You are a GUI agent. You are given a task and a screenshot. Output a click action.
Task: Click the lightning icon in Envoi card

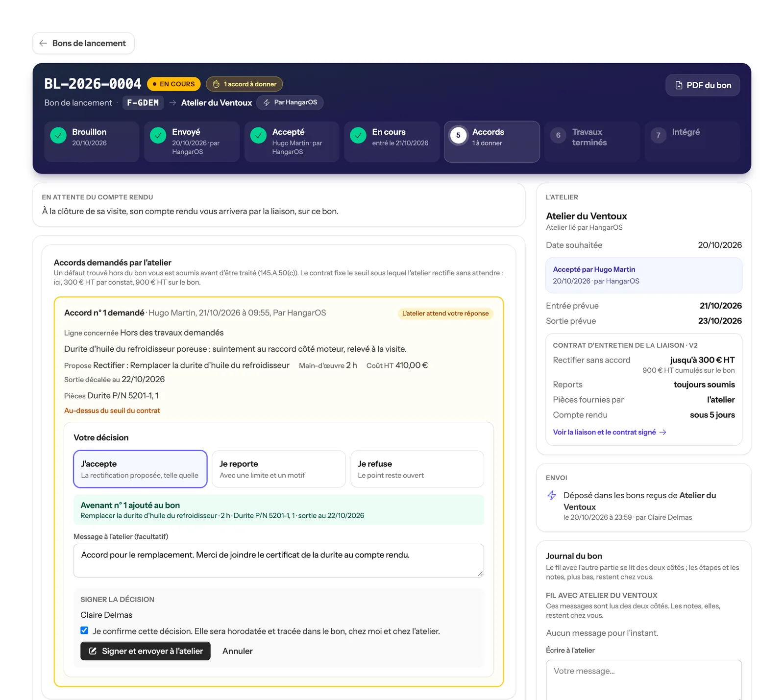pyautogui.click(x=552, y=495)
